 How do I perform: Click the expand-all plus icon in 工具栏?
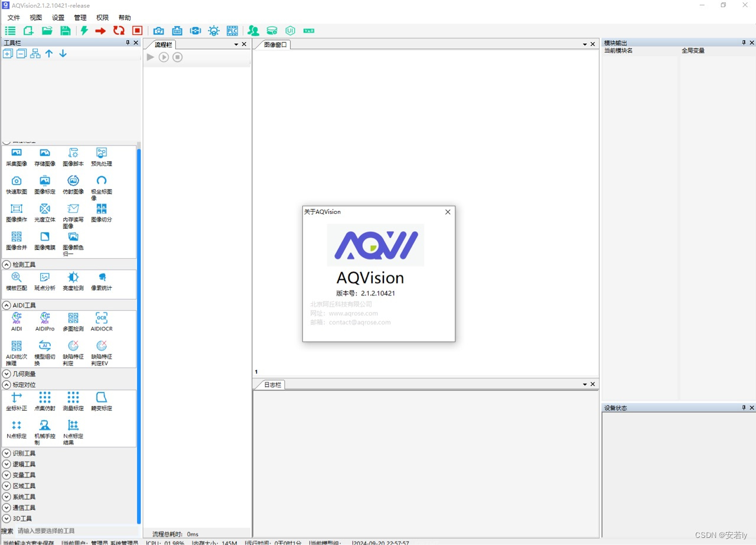8,54
